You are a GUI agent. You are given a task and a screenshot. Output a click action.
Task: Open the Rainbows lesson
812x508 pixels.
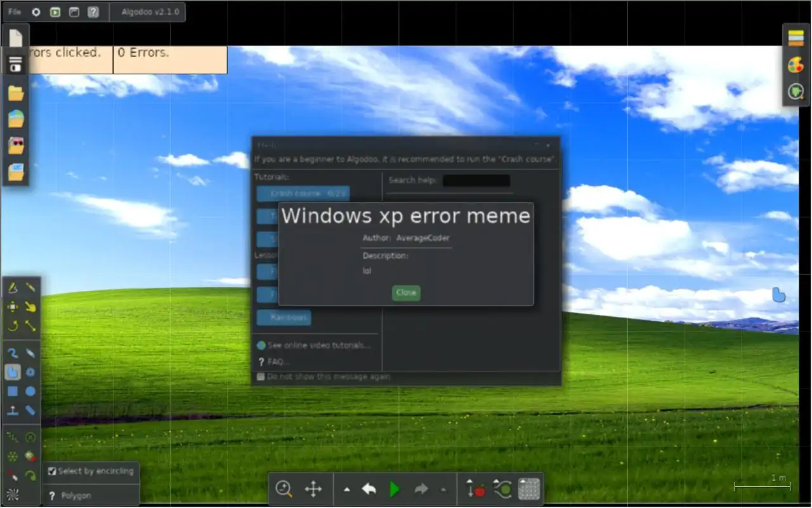click(x=284, y=317)
